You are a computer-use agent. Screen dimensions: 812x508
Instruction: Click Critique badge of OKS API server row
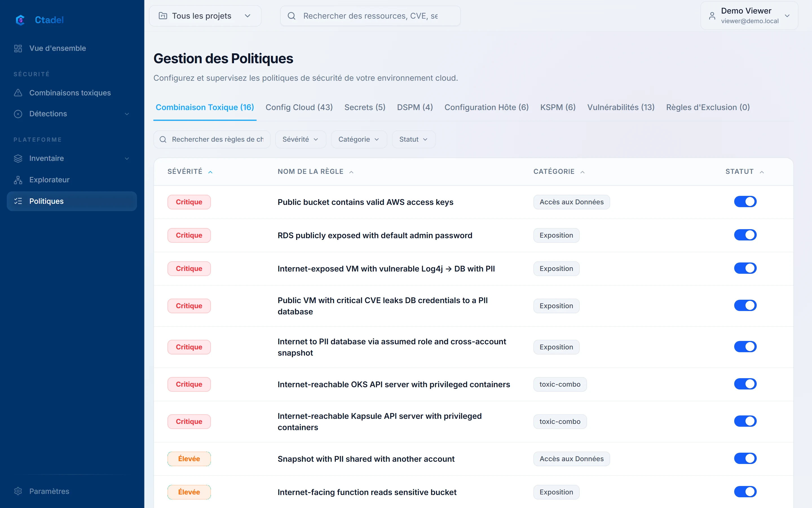coord(189,384)
